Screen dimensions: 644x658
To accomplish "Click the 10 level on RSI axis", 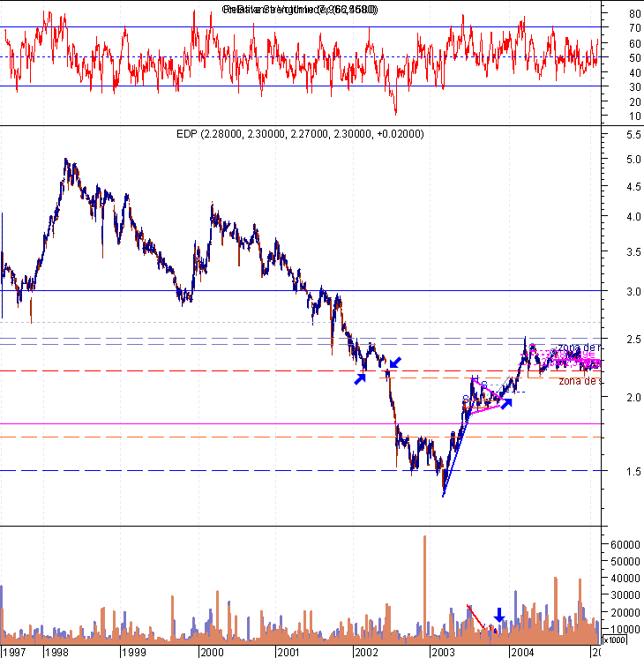I will (635, 116).
